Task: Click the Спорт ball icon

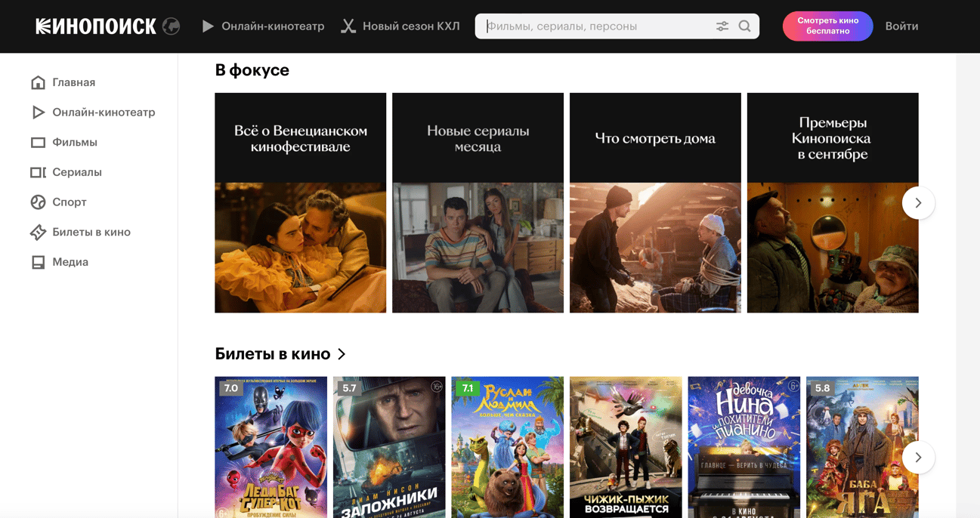Action: 38,202
